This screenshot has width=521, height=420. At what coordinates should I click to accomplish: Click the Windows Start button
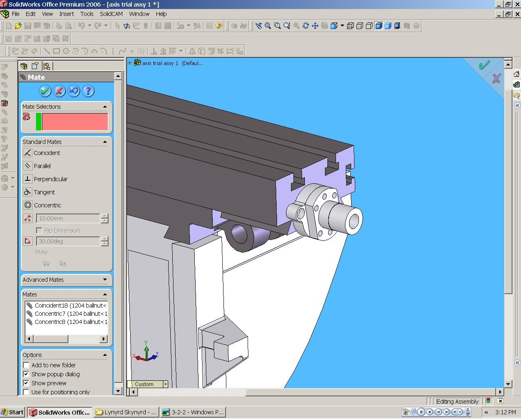coord(13,412)
